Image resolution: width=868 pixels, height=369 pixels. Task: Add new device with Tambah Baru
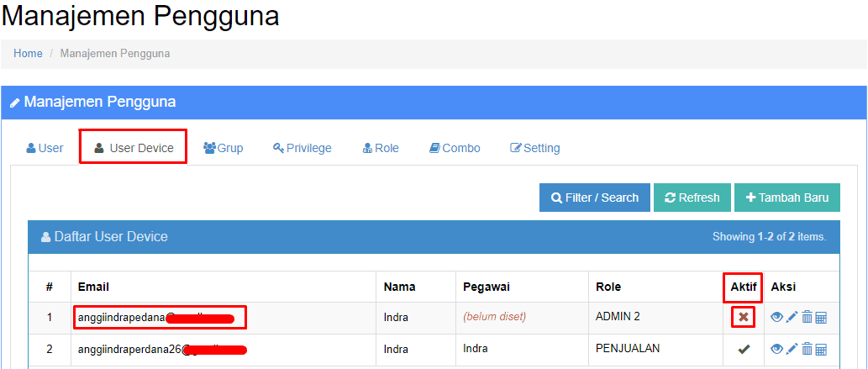[786, 198]
